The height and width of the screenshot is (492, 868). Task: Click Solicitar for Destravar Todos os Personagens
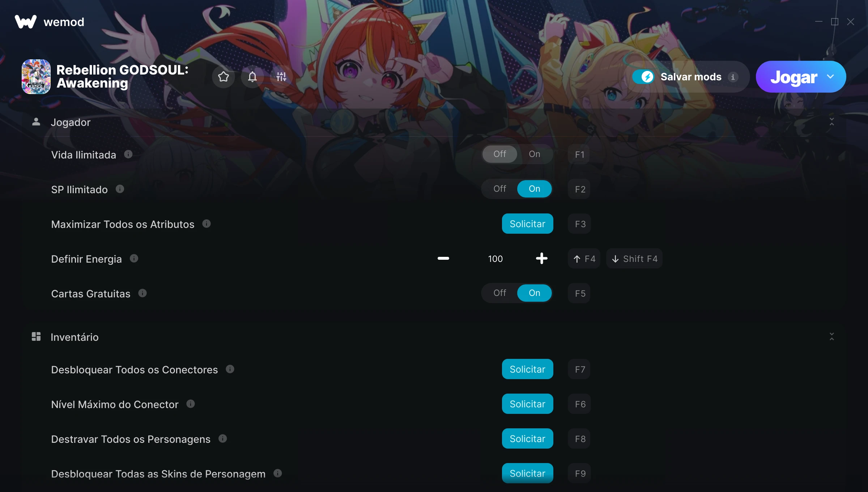(528, 439)
